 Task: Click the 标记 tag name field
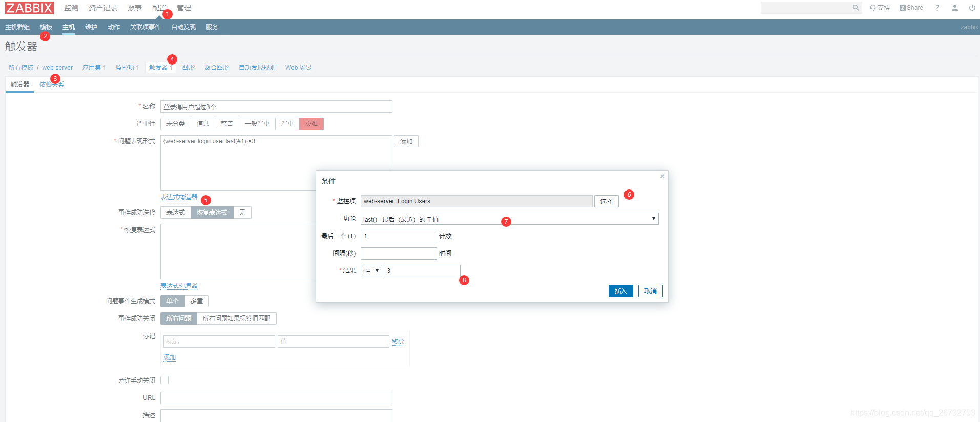[219, 342]
